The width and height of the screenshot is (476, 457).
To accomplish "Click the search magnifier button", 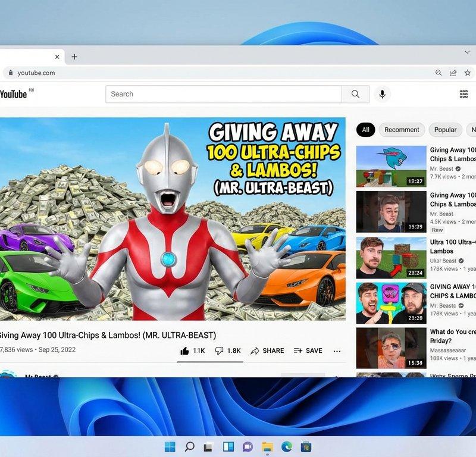I will 355,94.
